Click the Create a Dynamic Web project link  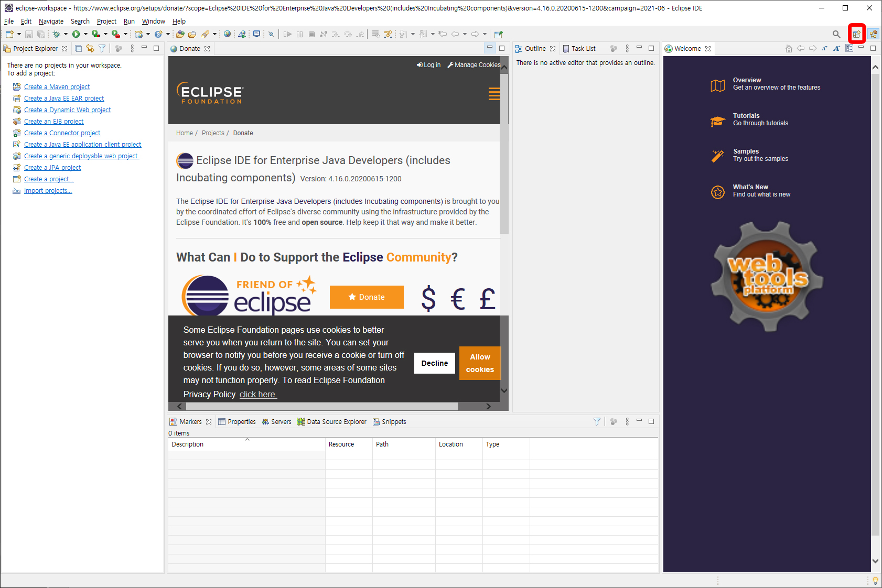coord(67,110)
